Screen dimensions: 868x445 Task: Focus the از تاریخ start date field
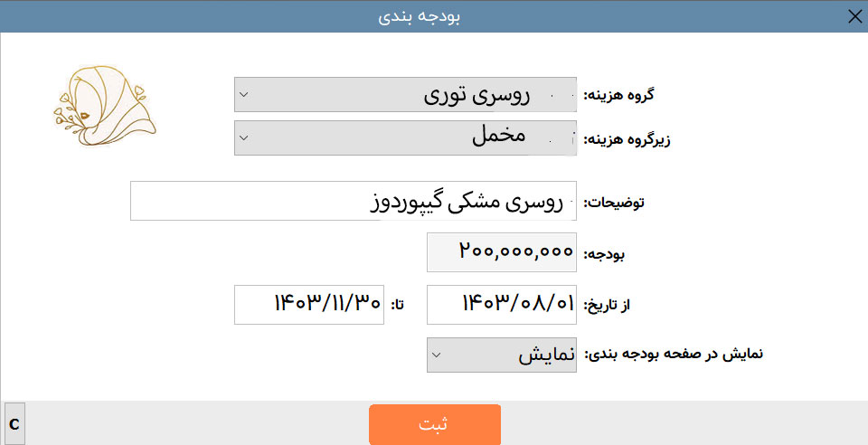[x=502, y=305]
